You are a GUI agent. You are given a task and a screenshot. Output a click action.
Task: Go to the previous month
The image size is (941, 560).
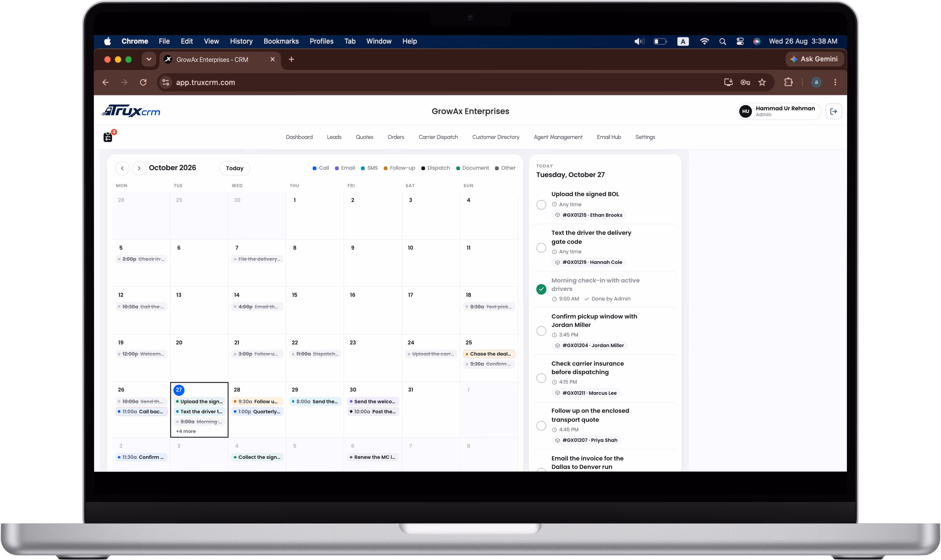[122, 168]
